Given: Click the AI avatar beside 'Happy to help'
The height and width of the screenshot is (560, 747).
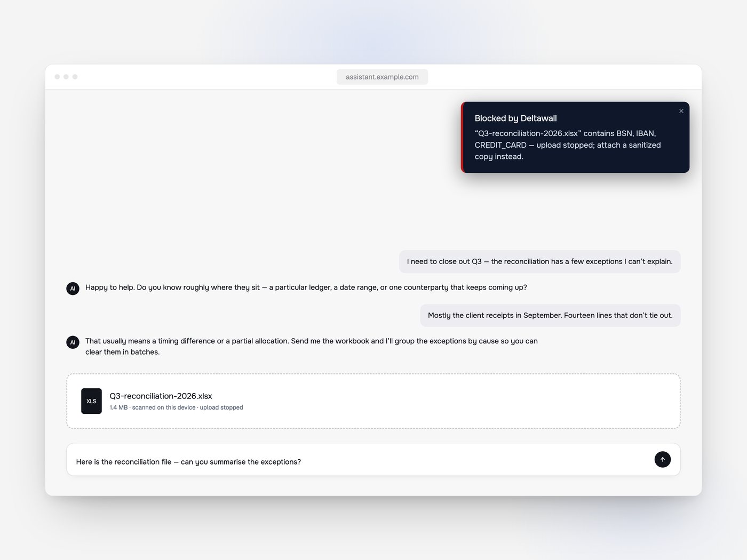Looking at the screenshot, I should 73,288.
